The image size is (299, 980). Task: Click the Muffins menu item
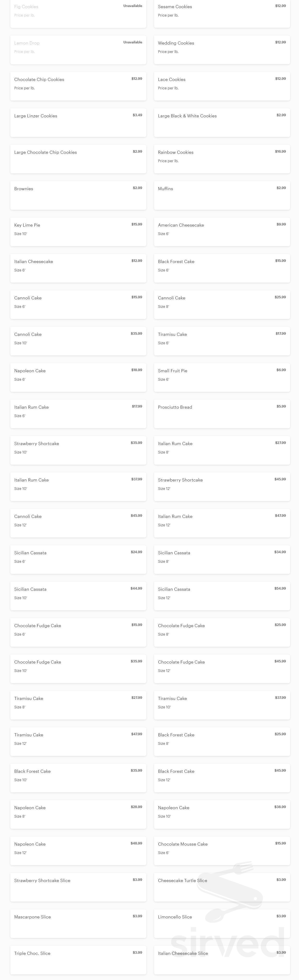tap(222, 195)
